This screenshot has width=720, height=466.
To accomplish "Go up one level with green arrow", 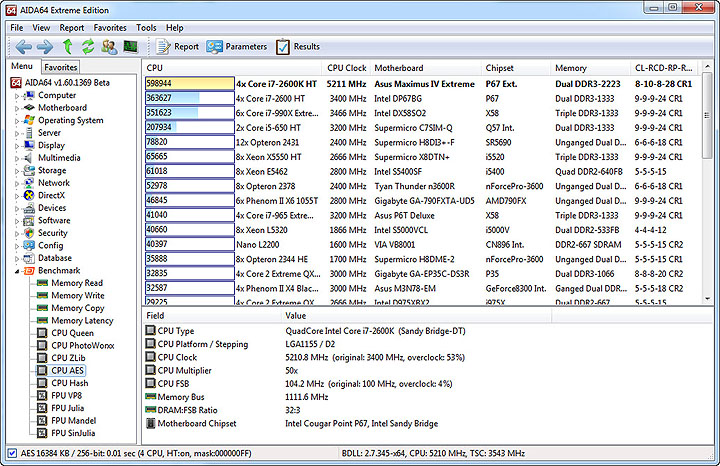I will pos(68,46).
